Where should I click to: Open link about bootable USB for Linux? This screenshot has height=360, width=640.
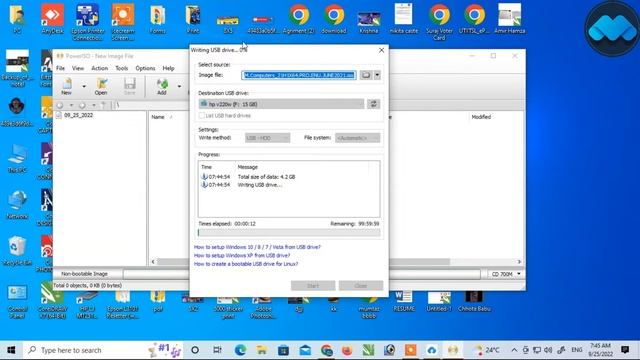click(x=246, y=264)
